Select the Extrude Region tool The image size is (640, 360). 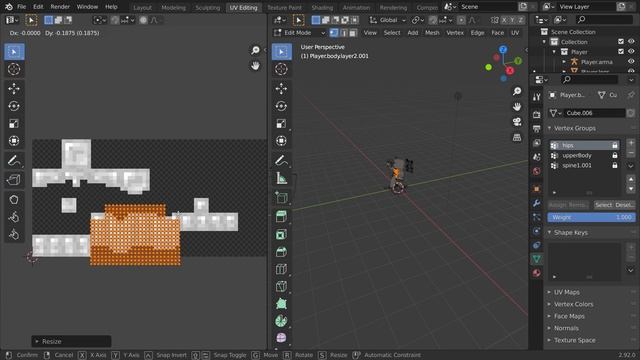coord(281,217)
